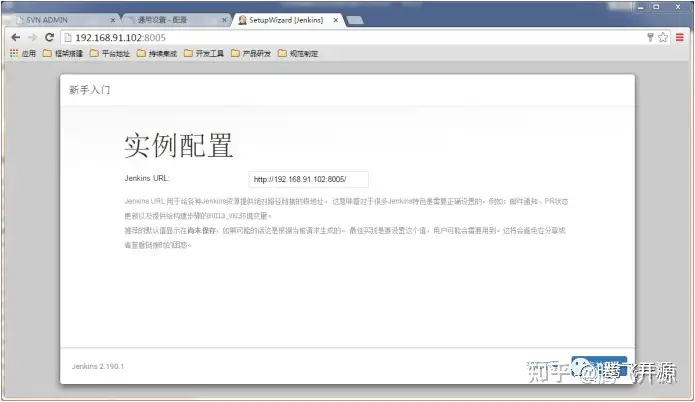
Task: Minimize the Chrome browser window
Action: point(641,7)
